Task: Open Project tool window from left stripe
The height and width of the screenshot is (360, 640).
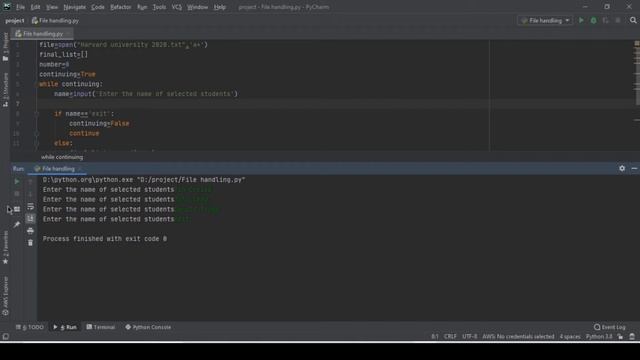Action: pos(5,47)
